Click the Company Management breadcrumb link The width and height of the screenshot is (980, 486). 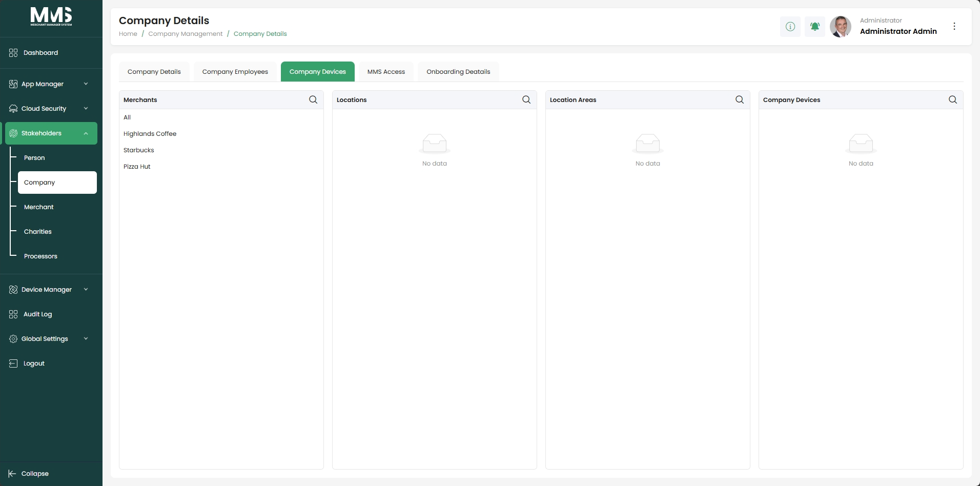coord(186,34)
